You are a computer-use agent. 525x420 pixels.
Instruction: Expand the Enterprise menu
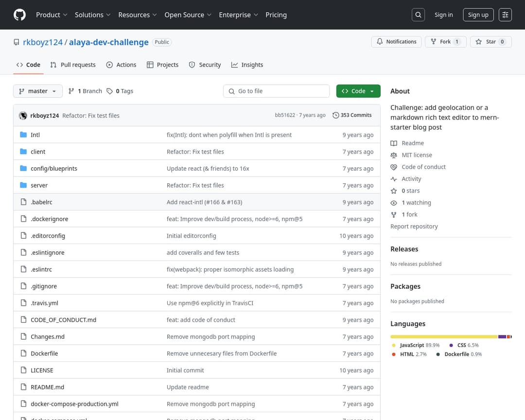[238, 15]
